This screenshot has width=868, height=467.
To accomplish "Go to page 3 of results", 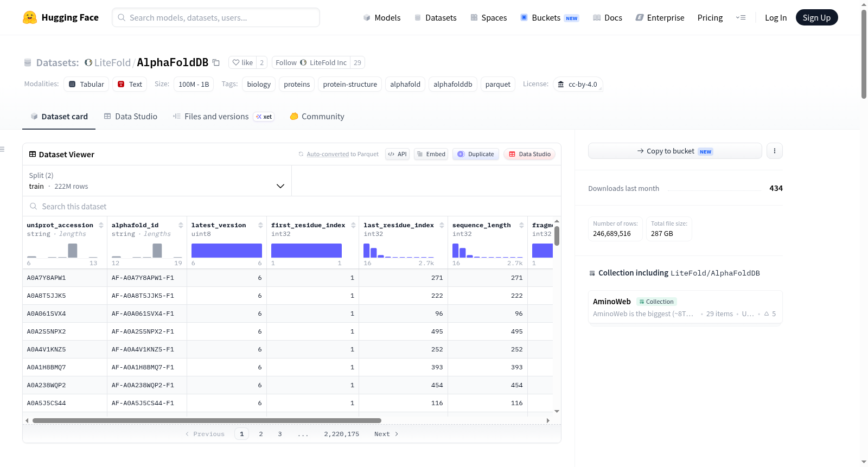I will click(x=280, y=434).
